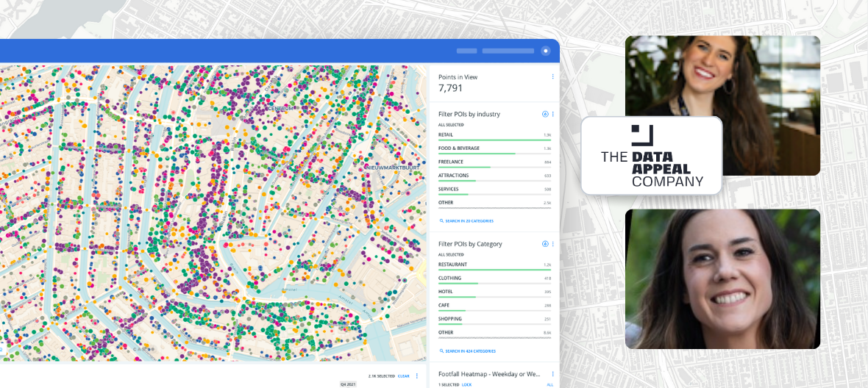Click the magnifier in Search in 424 categories
This screenshot has width=868, height=388.
(x=441, y=351)
